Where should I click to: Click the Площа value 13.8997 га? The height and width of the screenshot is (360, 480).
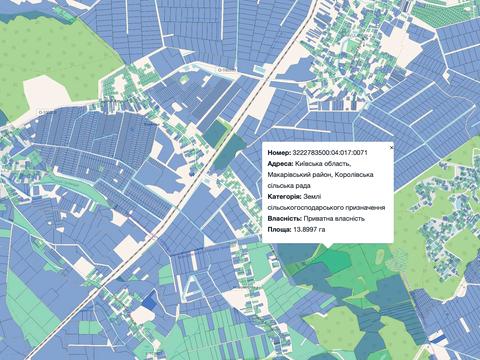pyautogui.click(x=309, y=230)
